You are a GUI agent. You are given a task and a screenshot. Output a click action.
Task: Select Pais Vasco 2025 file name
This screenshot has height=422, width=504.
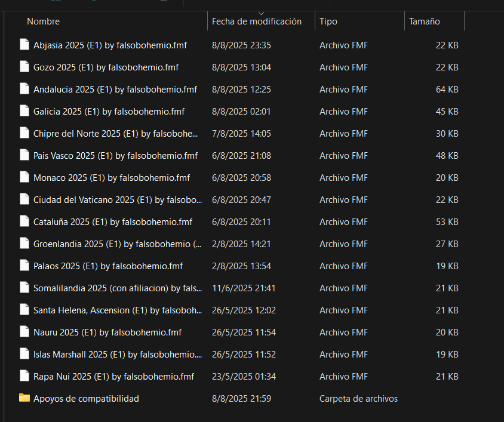point(115,155)
